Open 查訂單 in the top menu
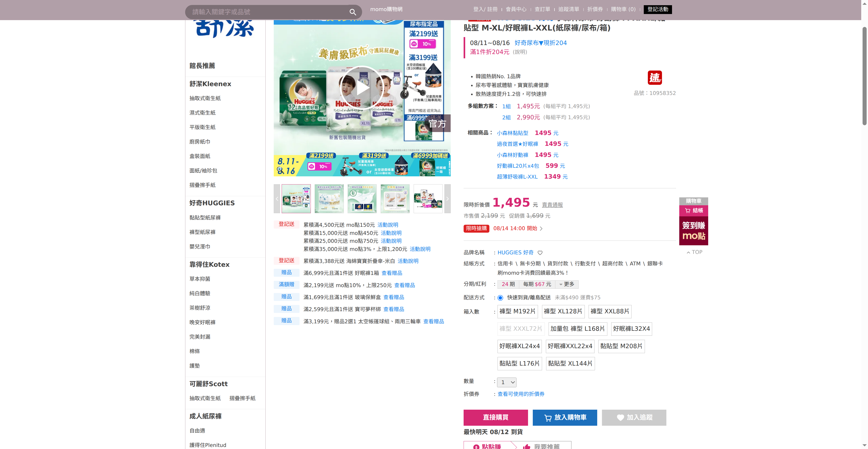Screen dimensions: 868x449 (542, 9)
